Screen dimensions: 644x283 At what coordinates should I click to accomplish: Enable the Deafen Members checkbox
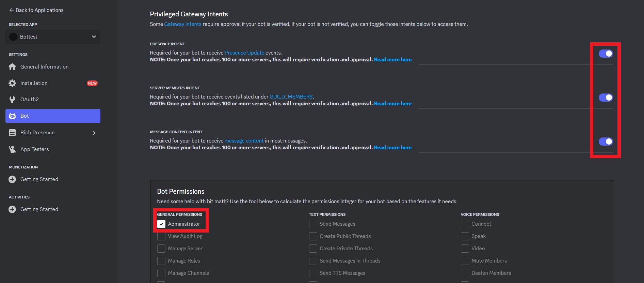click(x=465, y=273)
